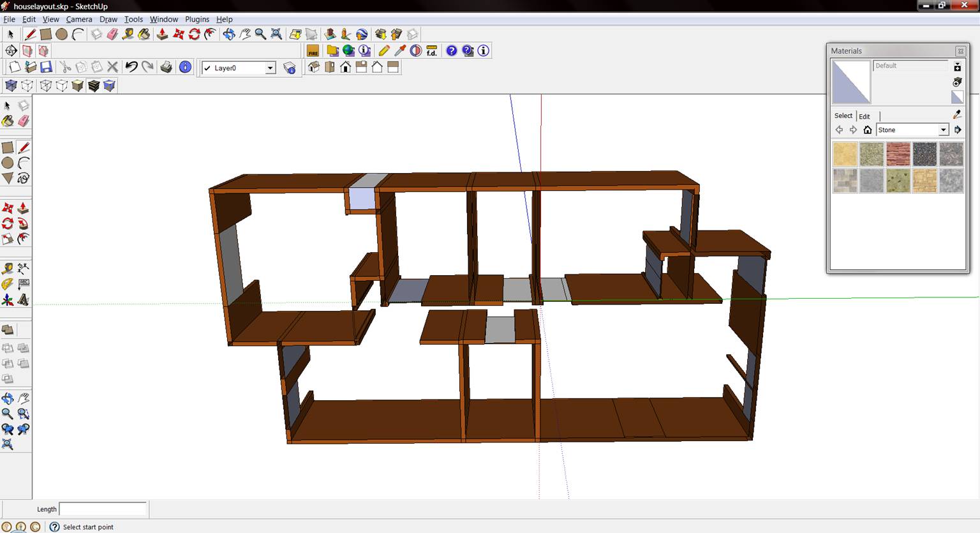Enable Shaded with Textures face style
This screenshot has height=533, width=980.
coord(94,86)
